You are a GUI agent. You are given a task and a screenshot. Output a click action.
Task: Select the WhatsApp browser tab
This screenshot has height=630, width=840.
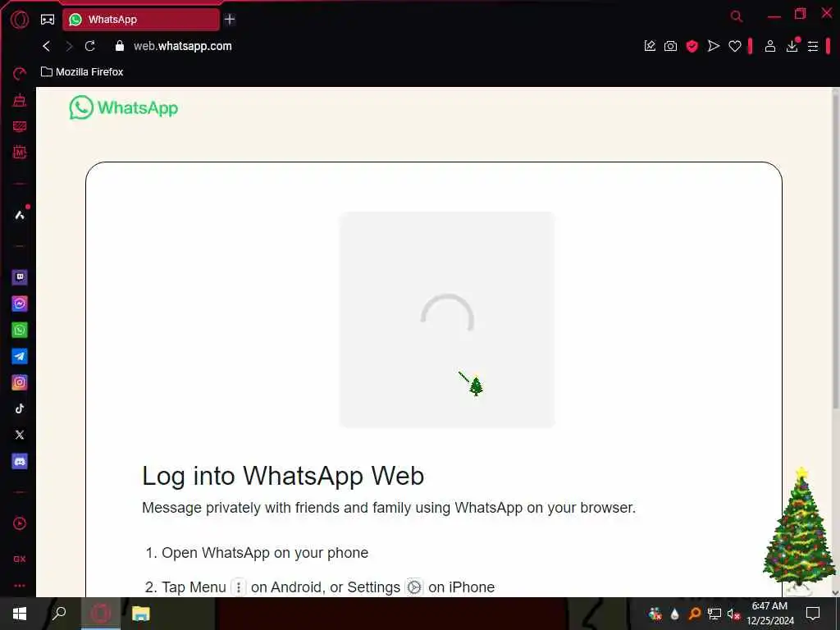click(x=141, y=20)
